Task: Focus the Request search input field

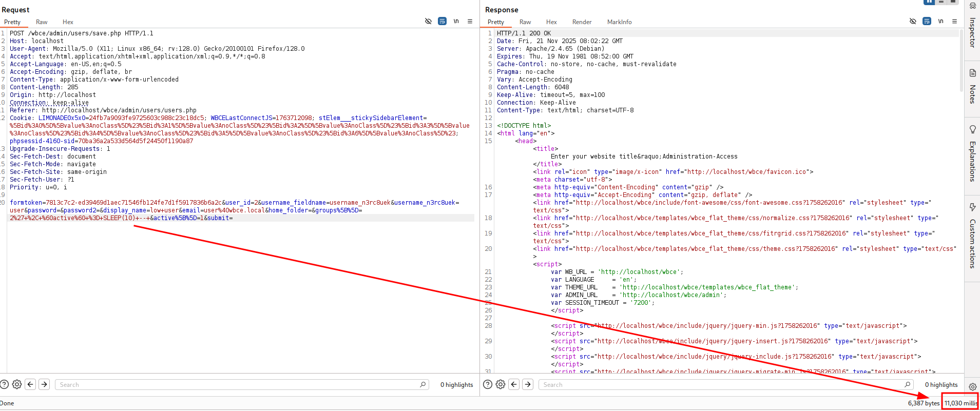Action: 241,384
